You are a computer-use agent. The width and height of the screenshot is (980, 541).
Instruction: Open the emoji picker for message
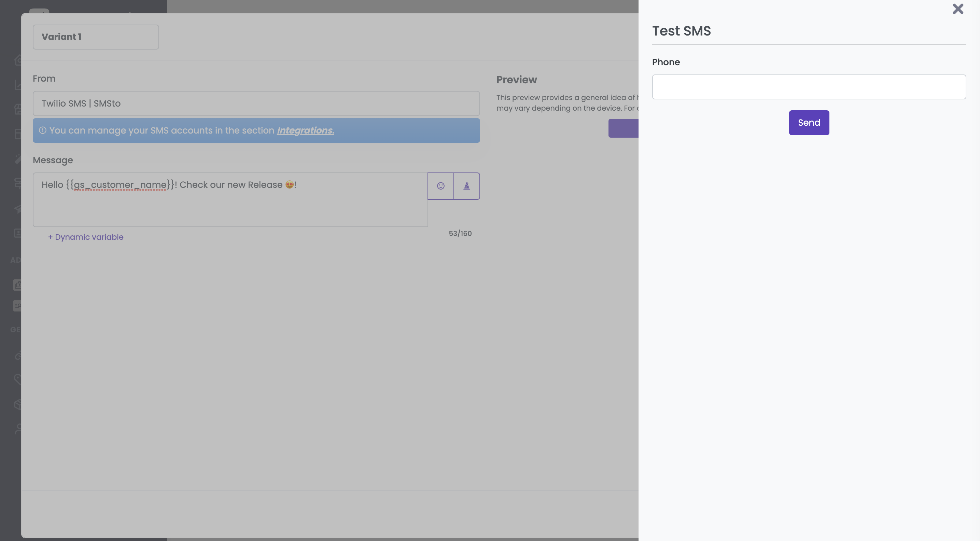pyautogui.click(x=440, y=186)
